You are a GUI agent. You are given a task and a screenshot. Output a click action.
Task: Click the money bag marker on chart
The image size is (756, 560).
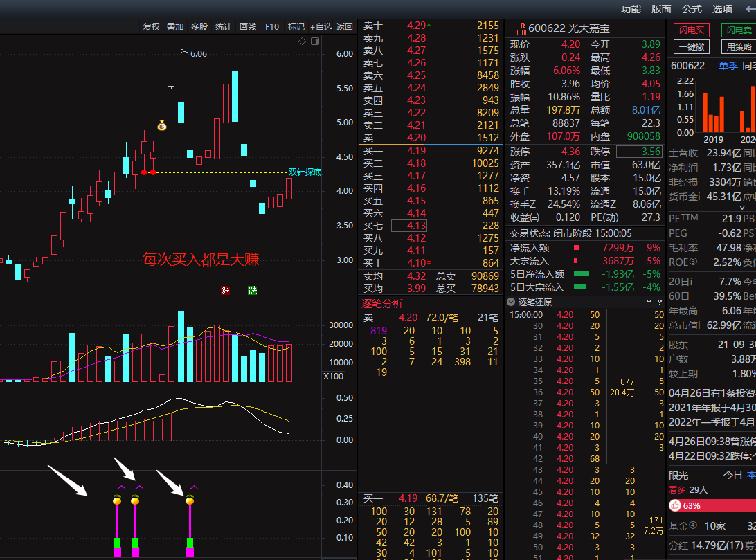point(162,125)
